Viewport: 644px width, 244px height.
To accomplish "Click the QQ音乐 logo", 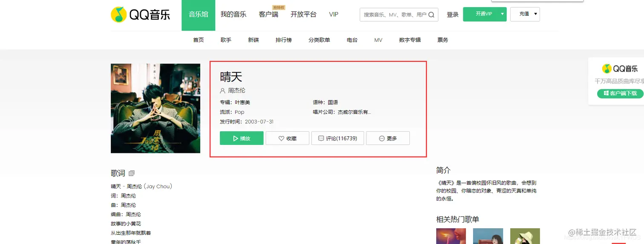I will click(x=141, y=14).
